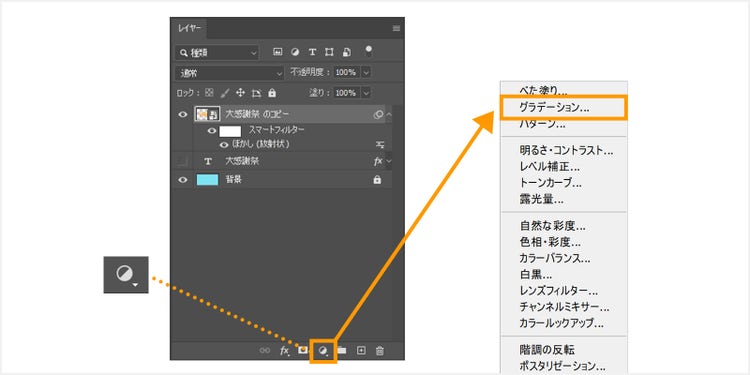Open the Layers panel options menu
Viewport: 750px width, 375px height.
396,29
